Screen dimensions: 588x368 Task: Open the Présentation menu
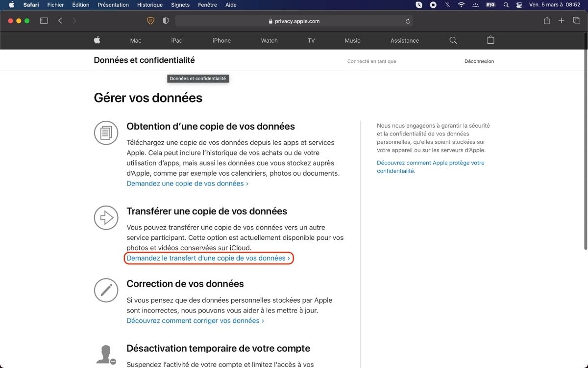tap(113, 5)
